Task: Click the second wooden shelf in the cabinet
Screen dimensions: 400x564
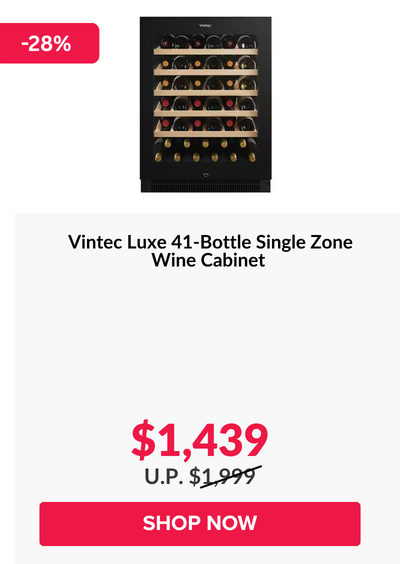Action: 205,72
